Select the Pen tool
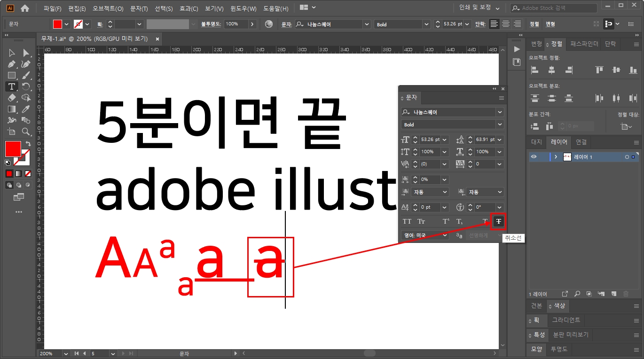The width and height of the screenshot is (644, 359). 12,64
